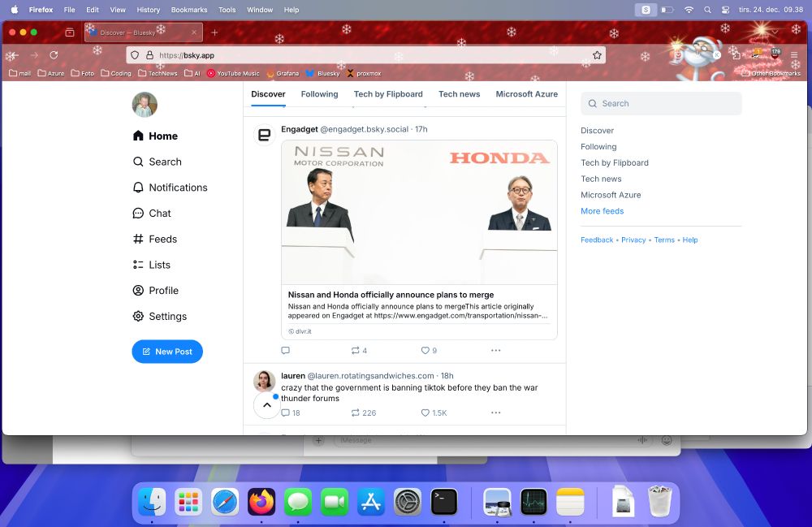Open Lists page
Screen dimensions: 812x527
[x=151, y=265]
